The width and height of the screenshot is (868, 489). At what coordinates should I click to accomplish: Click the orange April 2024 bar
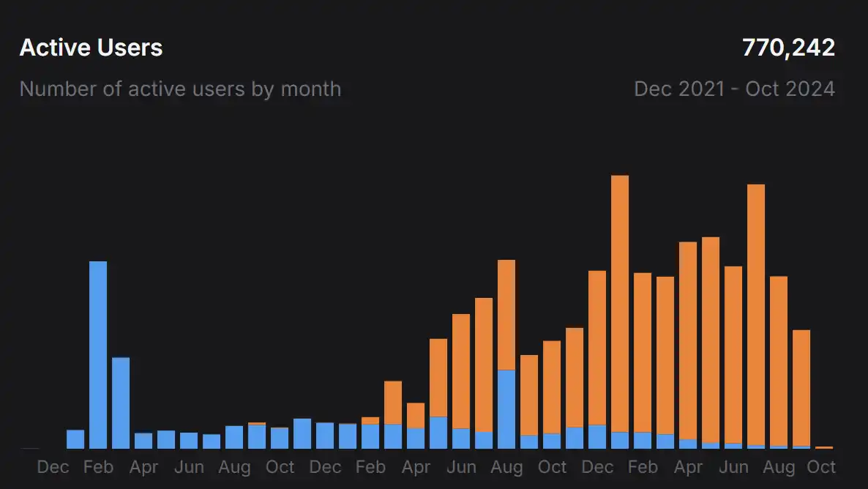pos(688,340)
